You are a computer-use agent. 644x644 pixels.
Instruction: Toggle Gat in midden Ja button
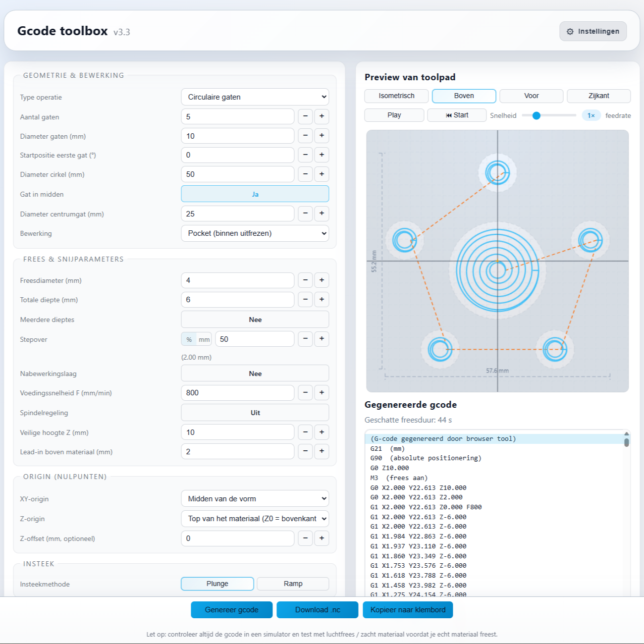(255, 194)
